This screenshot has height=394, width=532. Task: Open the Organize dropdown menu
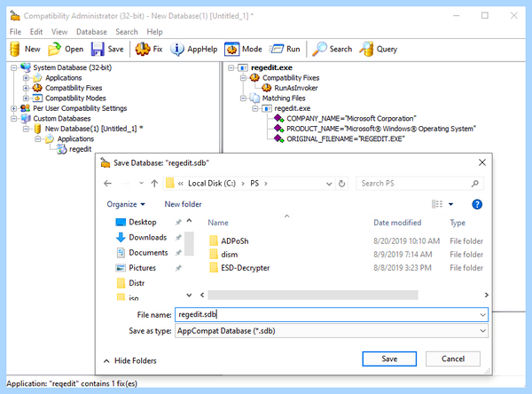[126, 204]
